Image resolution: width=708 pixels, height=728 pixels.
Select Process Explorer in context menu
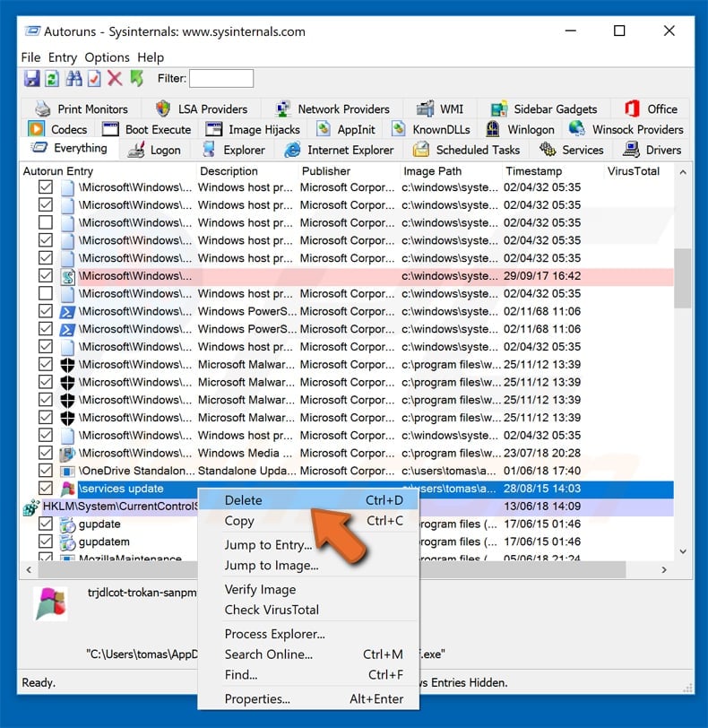pos(308,634)
